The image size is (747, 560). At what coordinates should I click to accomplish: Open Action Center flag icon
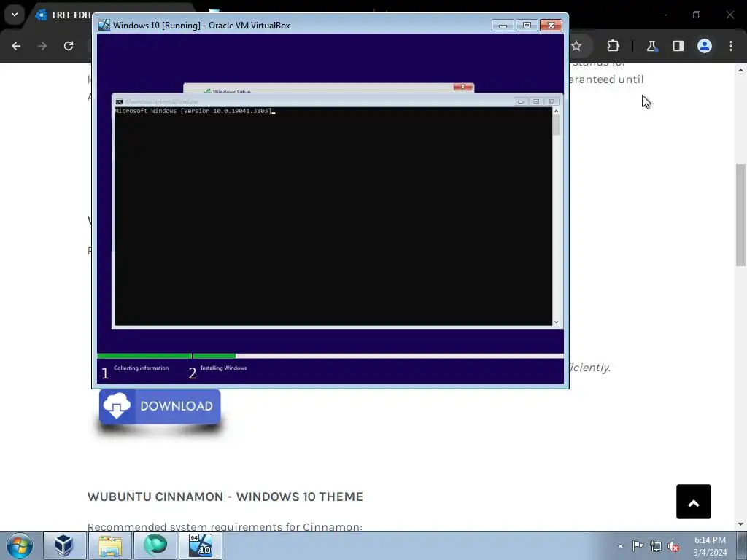point(638,546)
